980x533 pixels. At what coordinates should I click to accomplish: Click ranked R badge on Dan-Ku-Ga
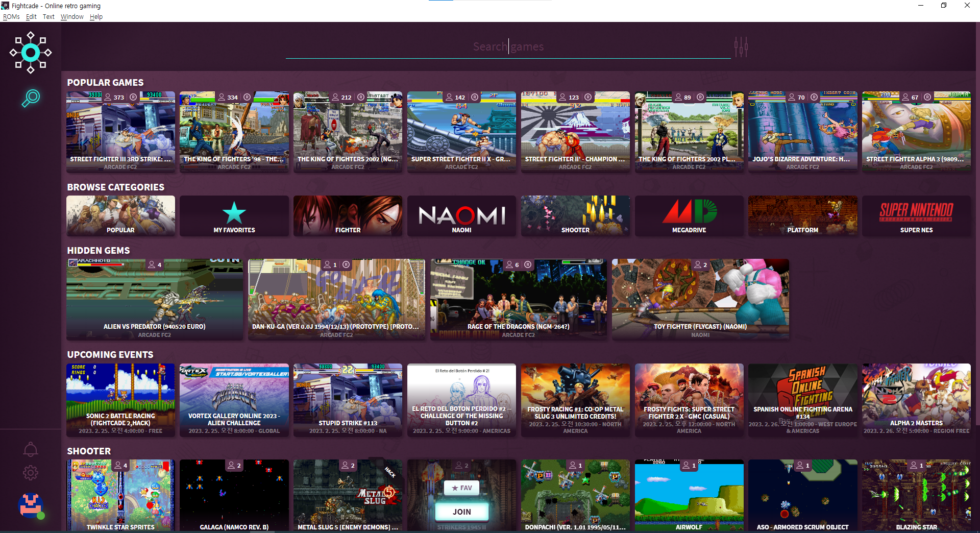346,264
